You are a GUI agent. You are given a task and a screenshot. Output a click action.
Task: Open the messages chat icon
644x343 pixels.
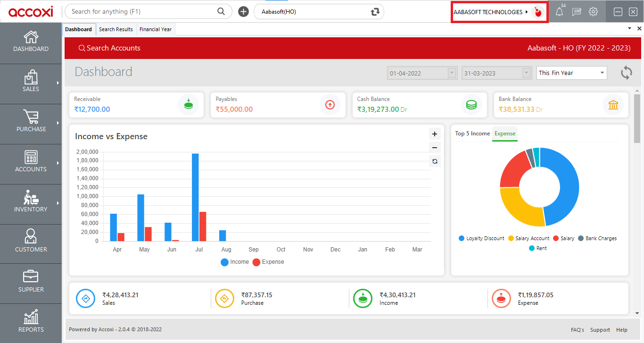pyautogui.click(x=577, y=12)
